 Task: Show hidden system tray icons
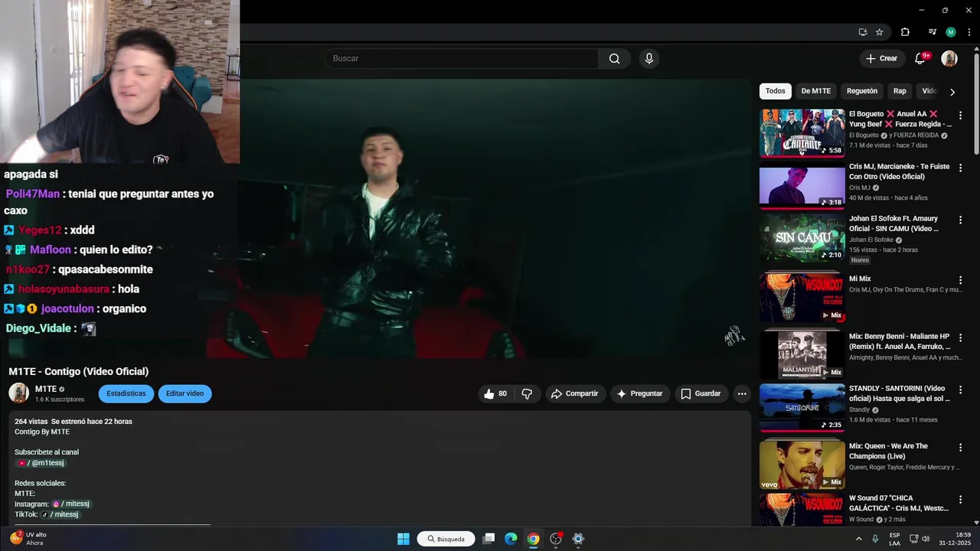point(858,539)
